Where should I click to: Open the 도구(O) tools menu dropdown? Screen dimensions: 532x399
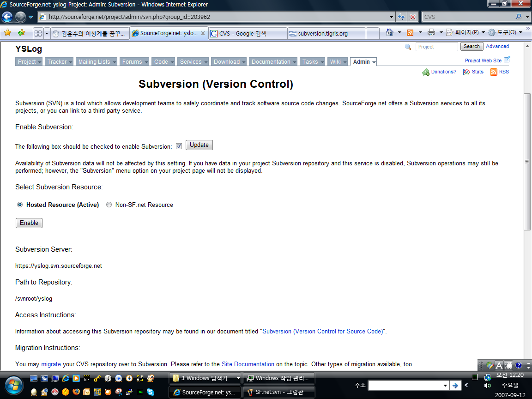[521, 33]
